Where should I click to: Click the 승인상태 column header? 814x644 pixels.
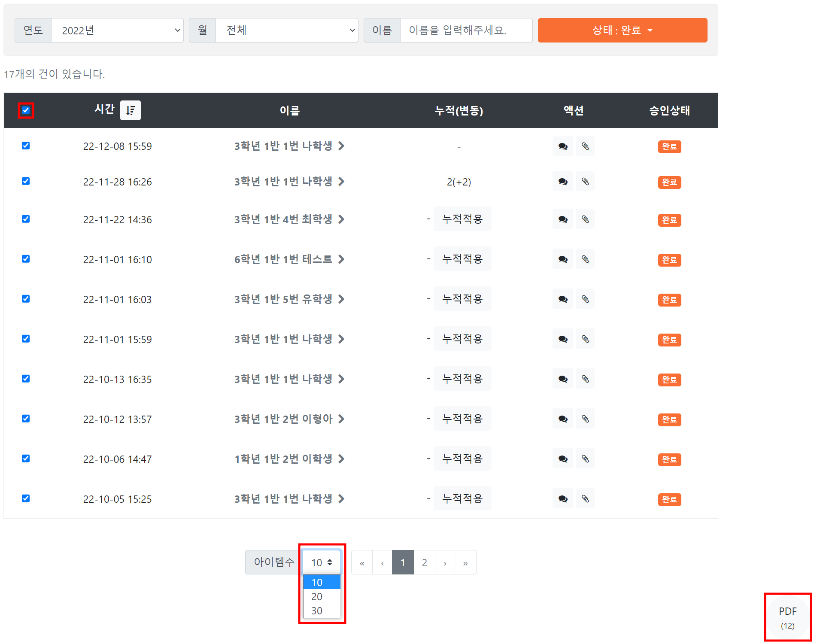(x=670, y=110)
